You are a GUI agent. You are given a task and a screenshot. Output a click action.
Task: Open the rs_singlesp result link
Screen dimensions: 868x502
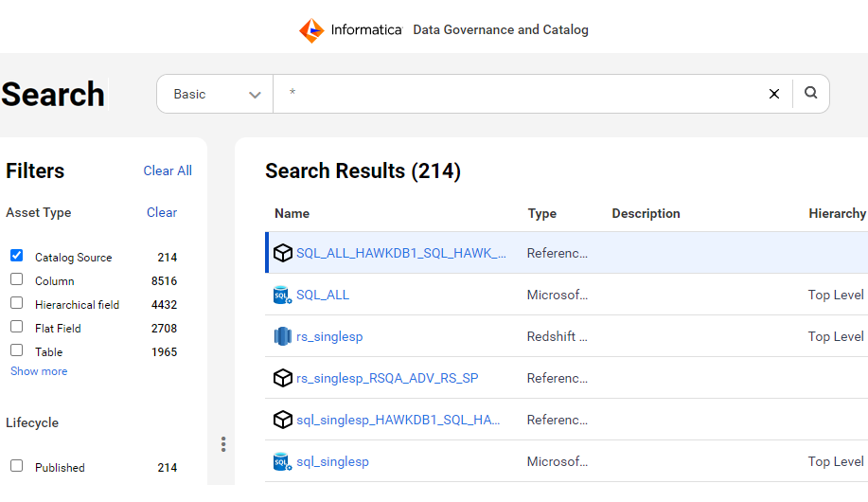(x=329, y=337)
